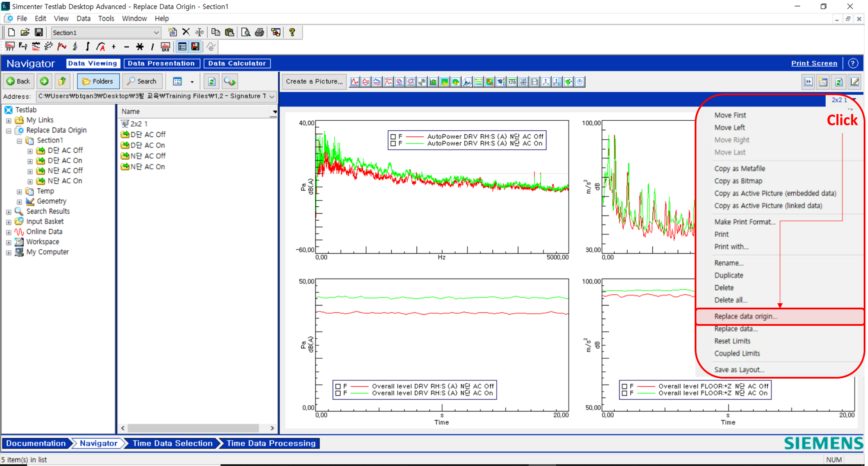Expand the My Links tree node
This screenshot has width=868, height=466.
[9, 121]
